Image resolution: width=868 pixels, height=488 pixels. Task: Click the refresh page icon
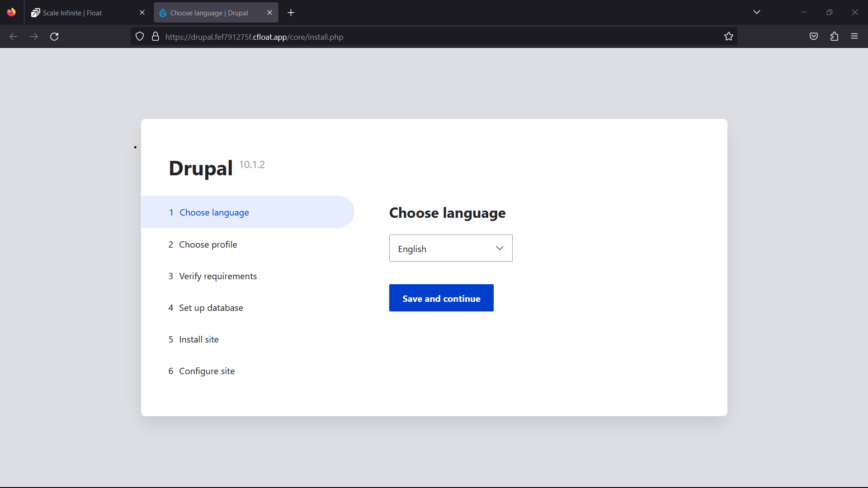[x=54, y=36]
